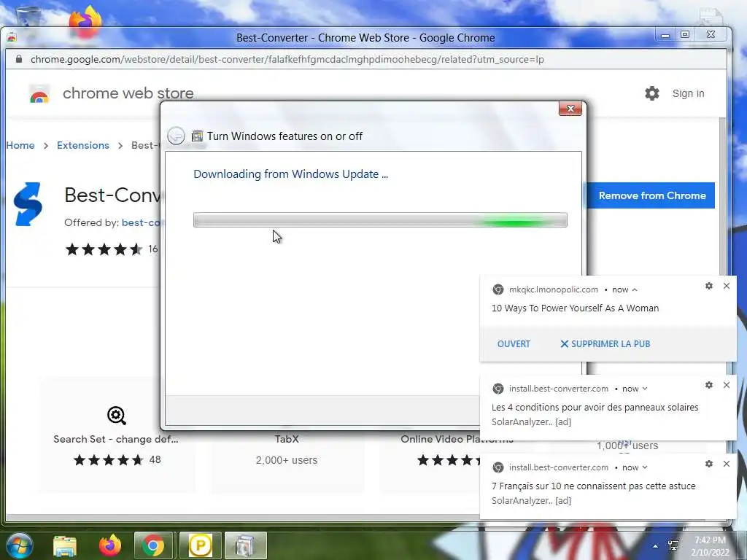
Task: Dismiss the '7 Français sur 10' notification
Action: click(x=727, y=464)
